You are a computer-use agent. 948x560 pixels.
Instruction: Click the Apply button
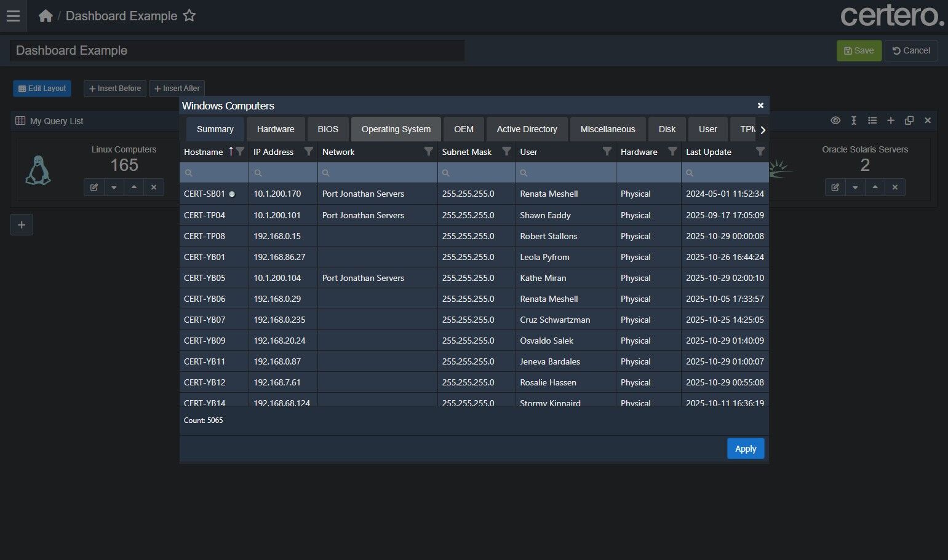tap(745, 449)
